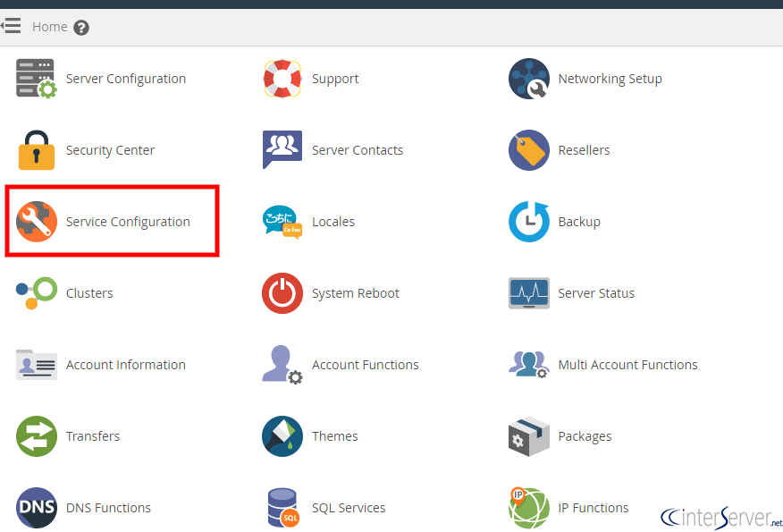This screenshot has width=783, height=532.
Task: Open the Service Configuration wrench icon
Action: point(37,221)
